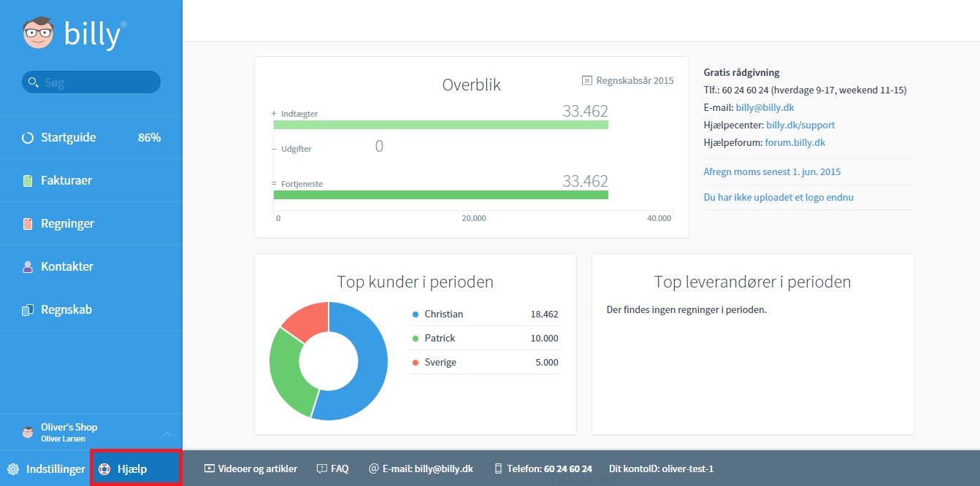Select the Patrick row in top customers
This screenshot has width=980, height=486.
pos(485,338)
